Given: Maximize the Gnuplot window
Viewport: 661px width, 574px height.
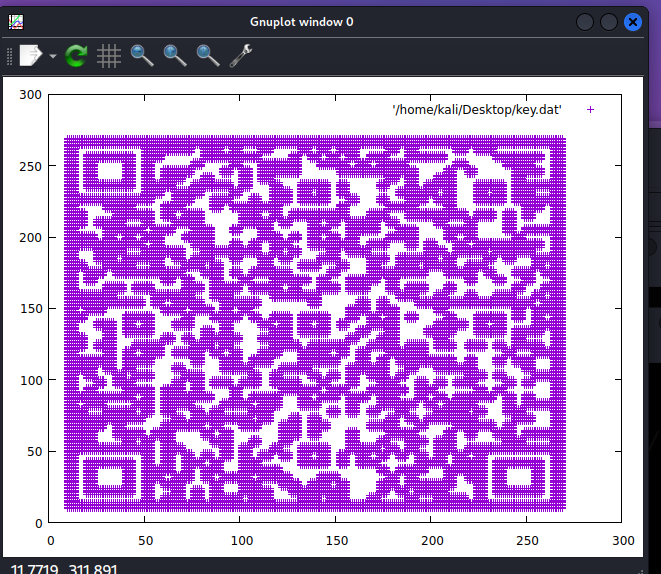Looking at the screenshot, I should (x=609, y=22).
